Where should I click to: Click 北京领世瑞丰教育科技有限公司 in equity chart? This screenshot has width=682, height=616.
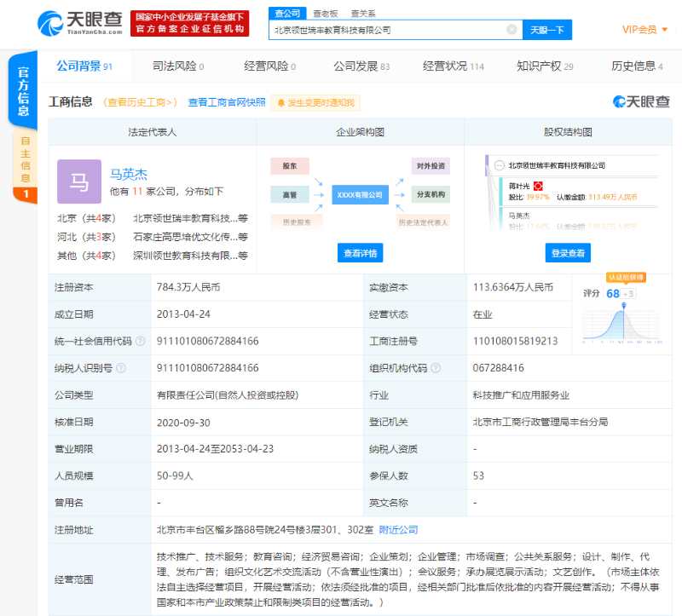tap(557, 165)
